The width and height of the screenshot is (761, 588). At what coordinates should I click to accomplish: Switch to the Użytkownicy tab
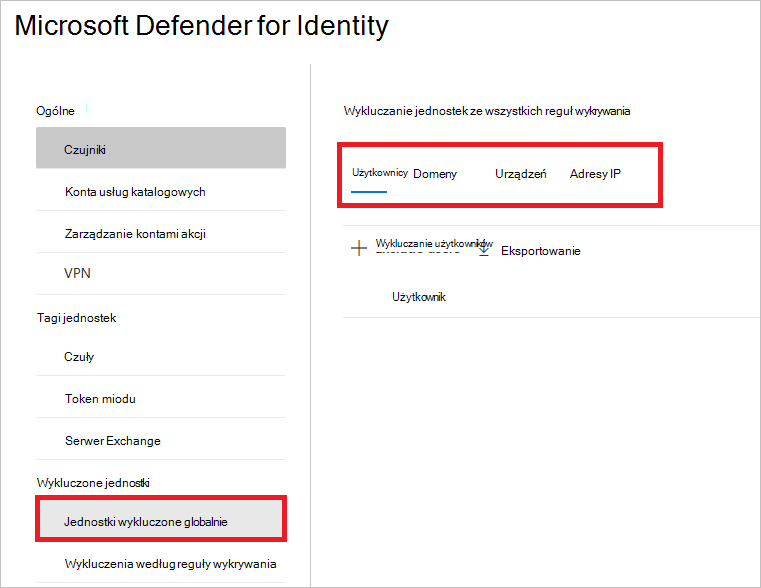(x=380, y=173)
